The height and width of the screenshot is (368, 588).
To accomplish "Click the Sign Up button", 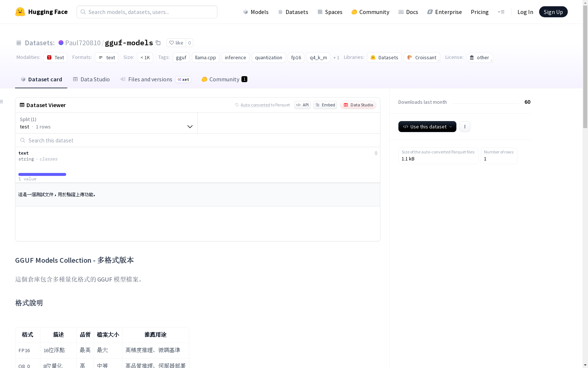I will tap(553, 12).
